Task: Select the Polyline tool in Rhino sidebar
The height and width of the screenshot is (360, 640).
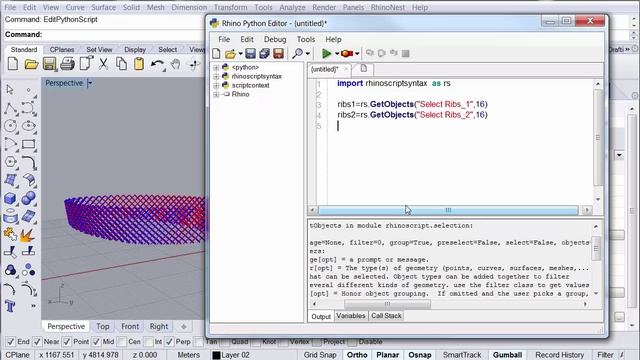Action: point(11,109)
